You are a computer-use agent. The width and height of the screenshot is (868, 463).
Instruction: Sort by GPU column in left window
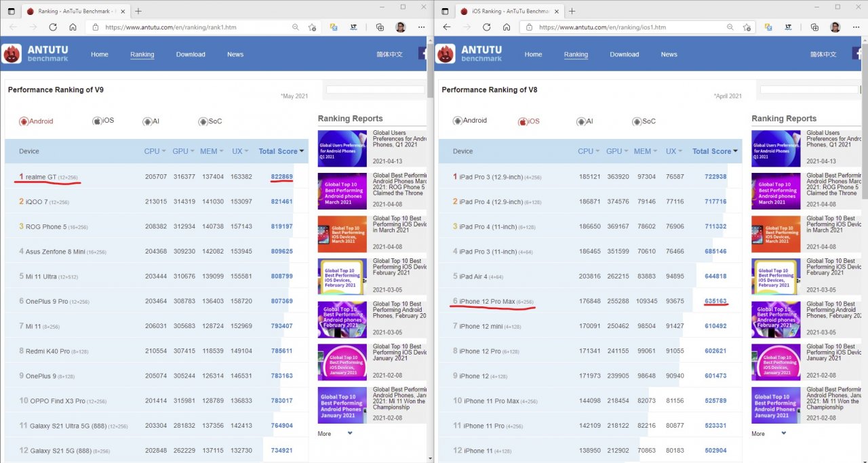[183, 151]
